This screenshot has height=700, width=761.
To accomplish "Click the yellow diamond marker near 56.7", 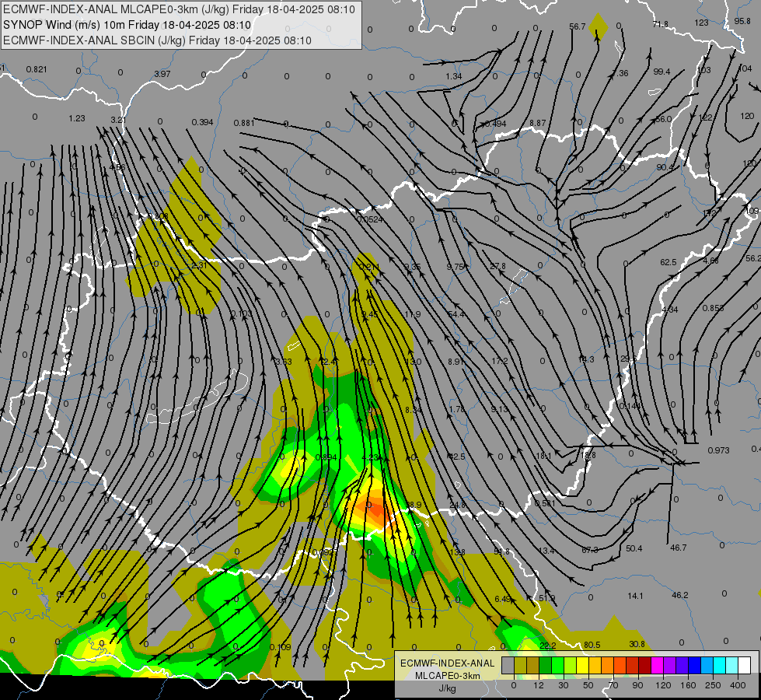I will (598, 27).
